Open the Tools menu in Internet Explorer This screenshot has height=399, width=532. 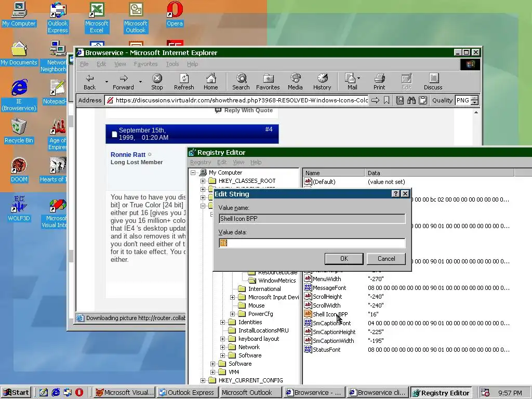point(172,64)
